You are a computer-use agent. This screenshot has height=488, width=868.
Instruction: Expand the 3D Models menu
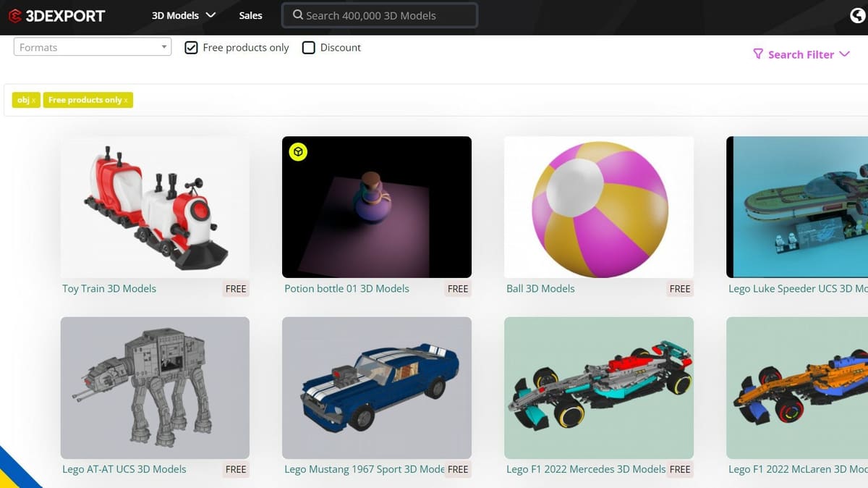tap(184, 15)
